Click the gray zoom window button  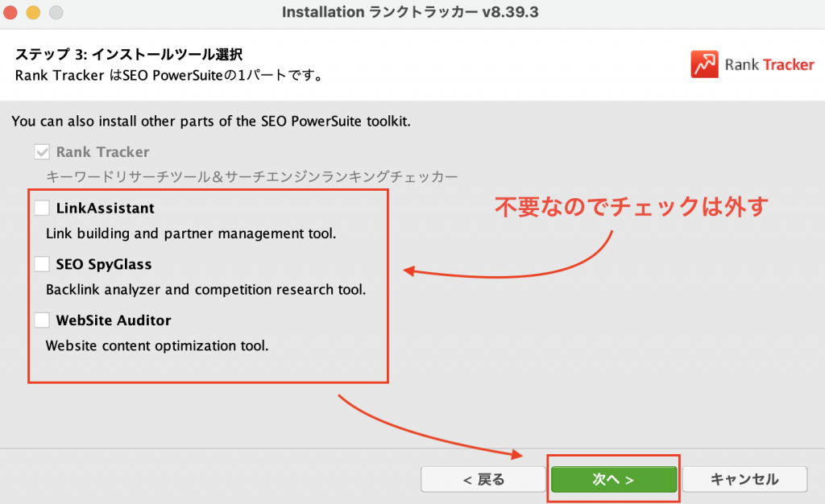pyautogui.click(x=56, y=11)
